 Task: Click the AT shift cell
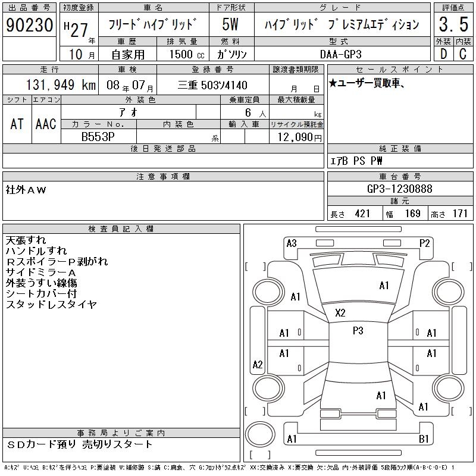[x=17, y=124]
